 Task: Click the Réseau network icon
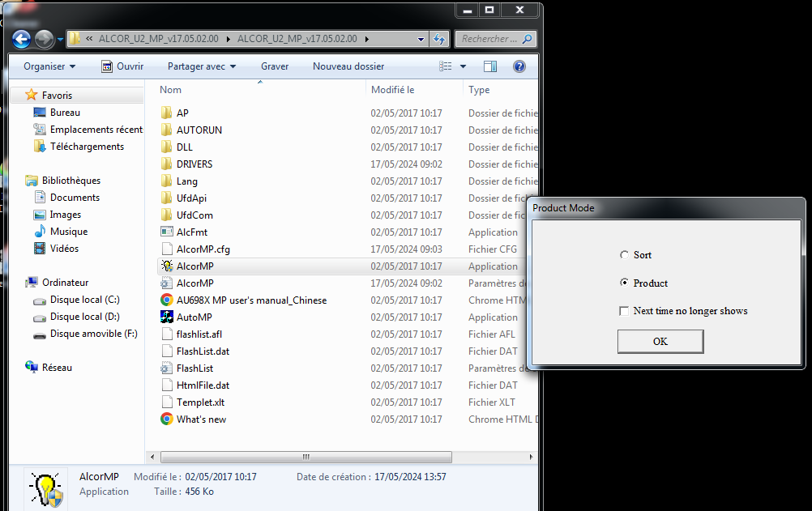pyautogui.click(x=32, y=368)
